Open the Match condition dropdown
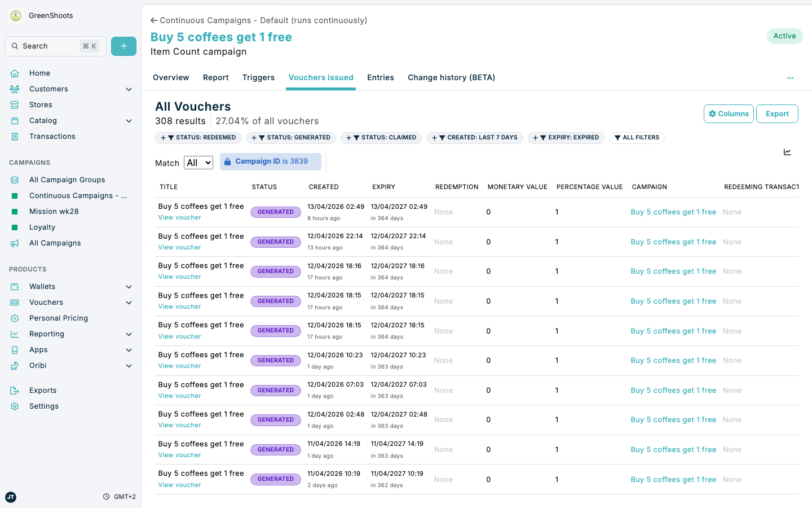Image resolution: width=812 pixels, height=508 pixels. (198, 163)
